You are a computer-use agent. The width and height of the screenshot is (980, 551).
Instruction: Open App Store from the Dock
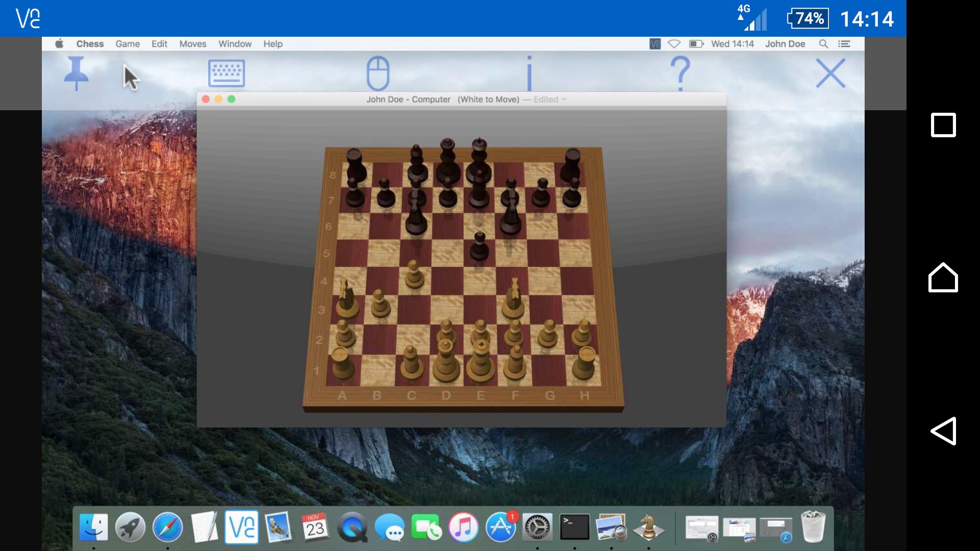(501, 527)
